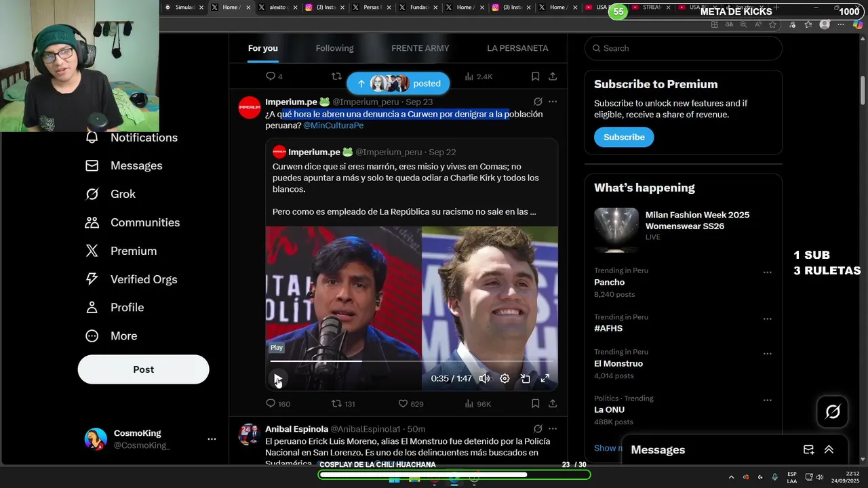Share the Imperium.pe post

click(x=553, y=403)
